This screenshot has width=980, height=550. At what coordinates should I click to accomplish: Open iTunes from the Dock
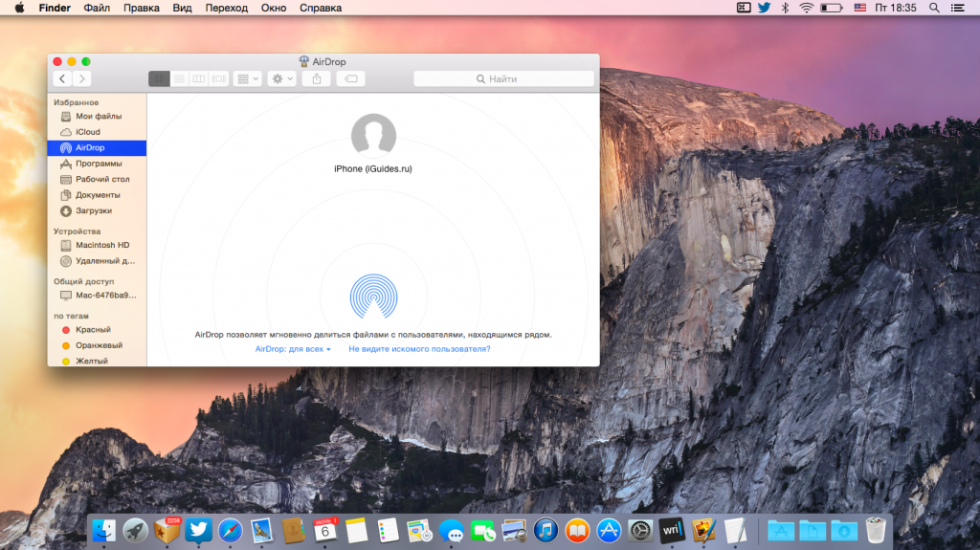pos(546,529)
